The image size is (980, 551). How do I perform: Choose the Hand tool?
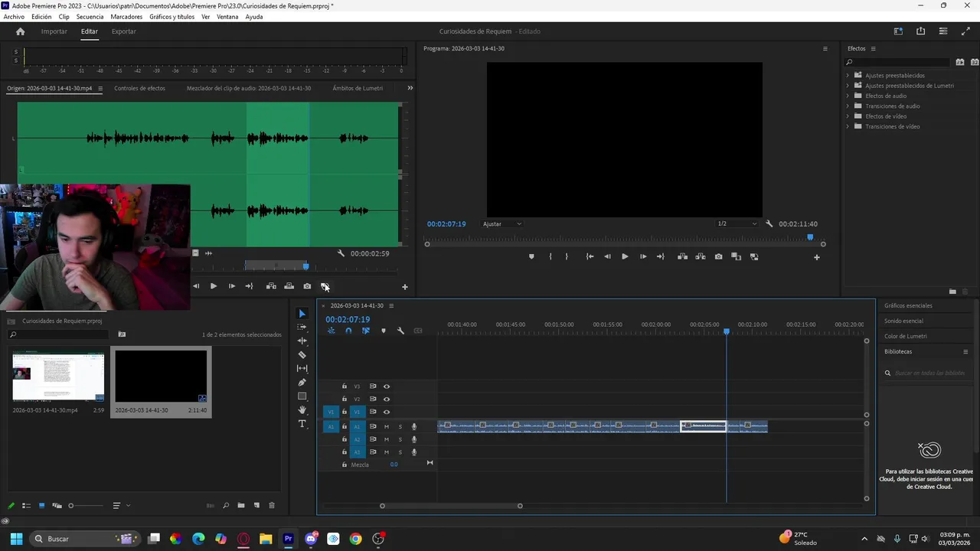pos(302,410)
